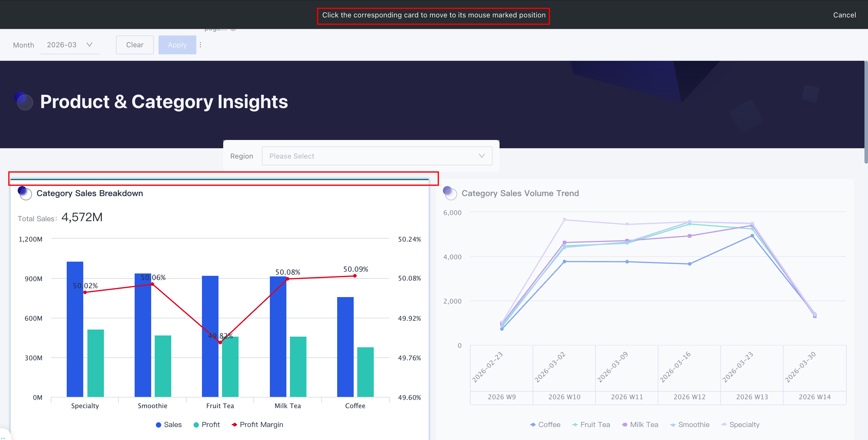The image size is (868, 440).
Task: Cancel the card move operation
Action: (844, 15)
